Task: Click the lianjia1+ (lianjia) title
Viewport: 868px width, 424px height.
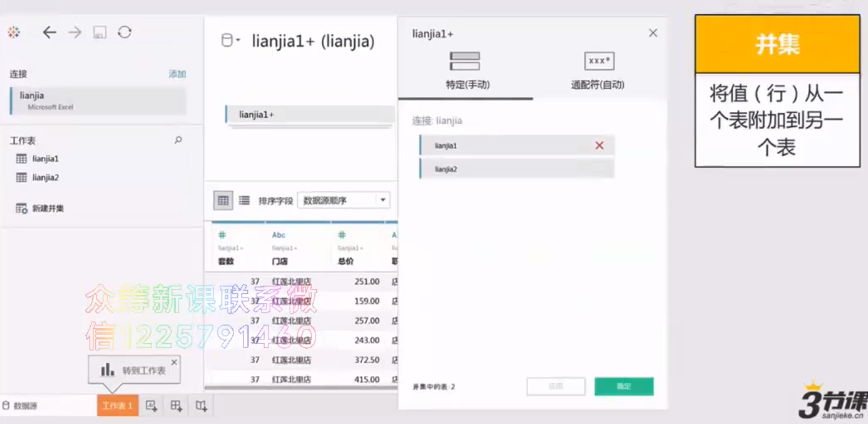Action: [x=313, y=42]
